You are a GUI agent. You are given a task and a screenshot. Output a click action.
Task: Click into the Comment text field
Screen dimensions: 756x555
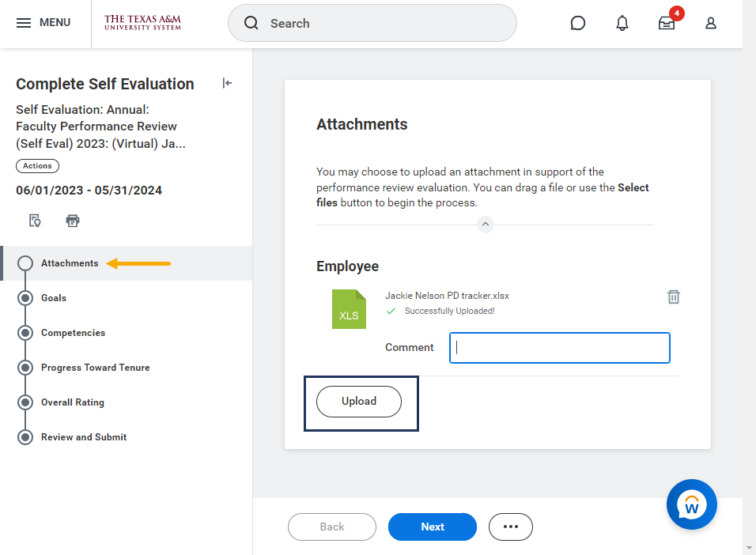pyautogui.click(x=560, y=348)
